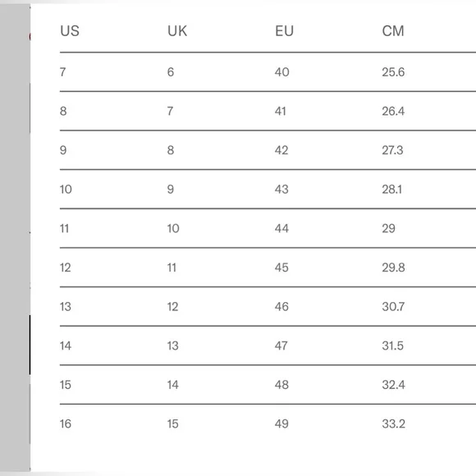This screenshot has height=476, width=476.
Task: Select EU size 40 cell
Action: pyautogui.click(x=281, y=72)
